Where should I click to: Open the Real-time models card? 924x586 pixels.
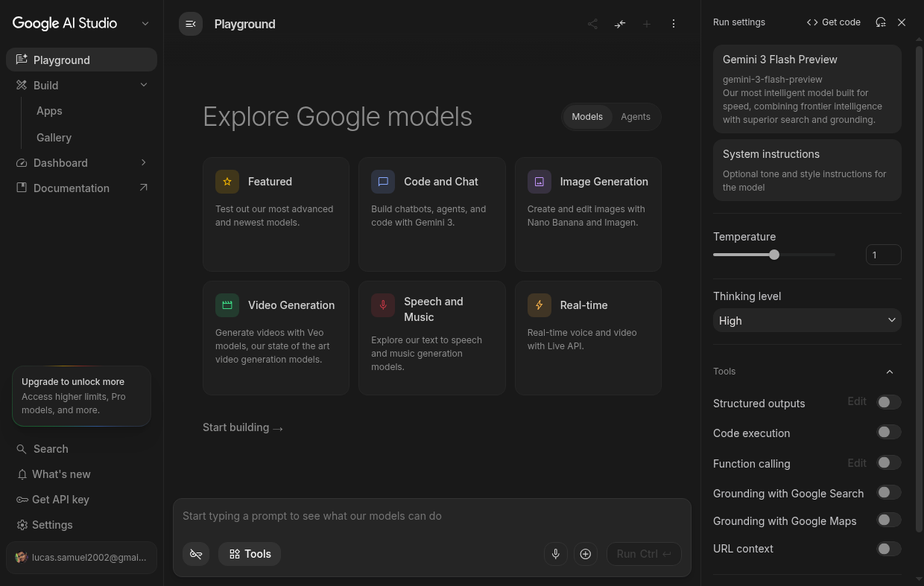coord(588,338)
